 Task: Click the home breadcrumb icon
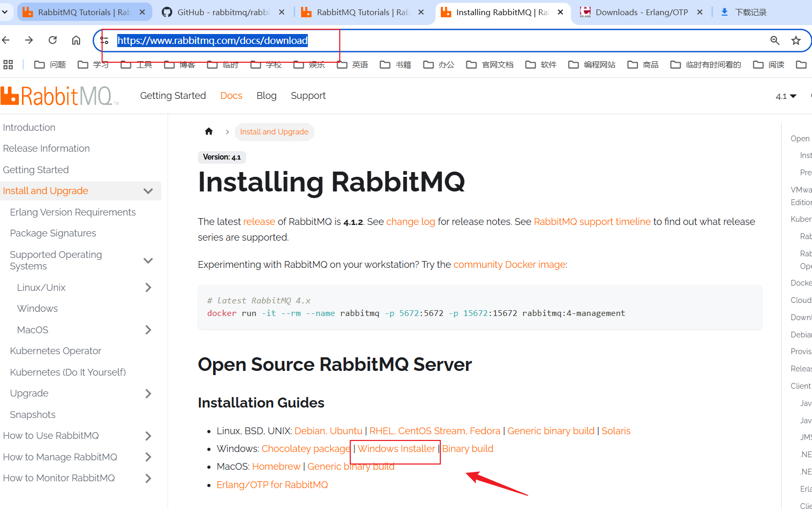click(x=209, y=132)
